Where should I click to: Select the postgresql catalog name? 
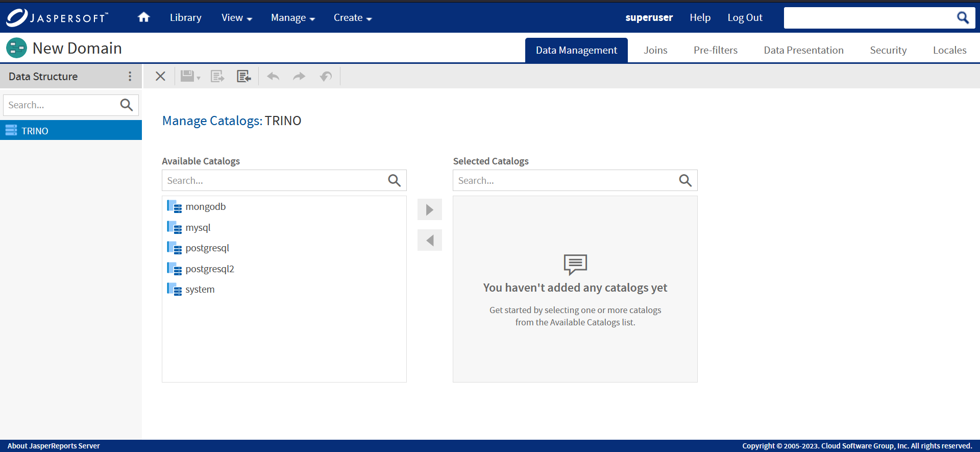pyautogui.click(x=207, y=248)
